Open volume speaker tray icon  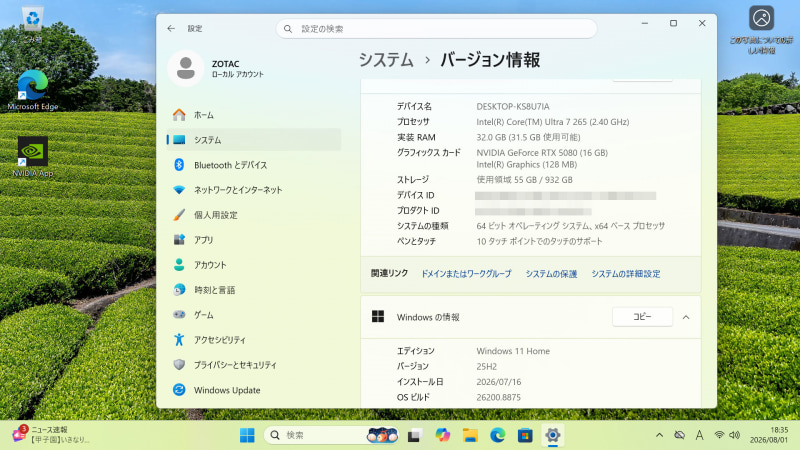pos(734,435)
